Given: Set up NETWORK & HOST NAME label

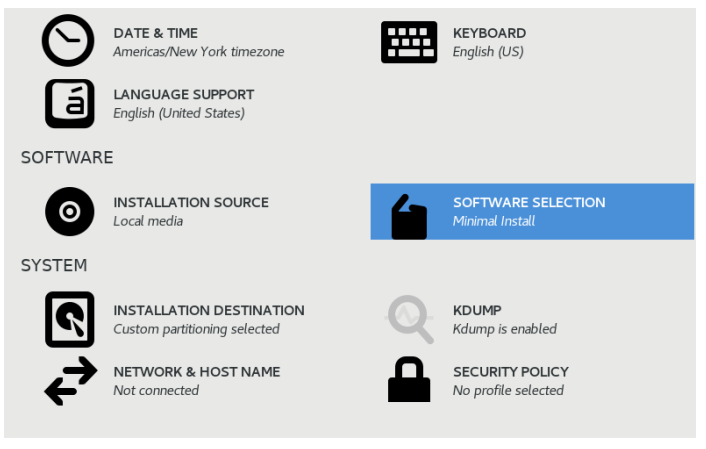Looking at the screenshot, I should click(196, 371).
